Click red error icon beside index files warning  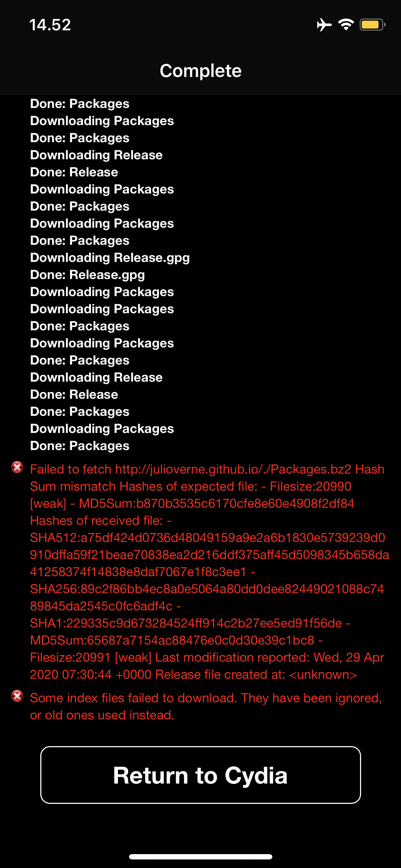click(17, 696)
